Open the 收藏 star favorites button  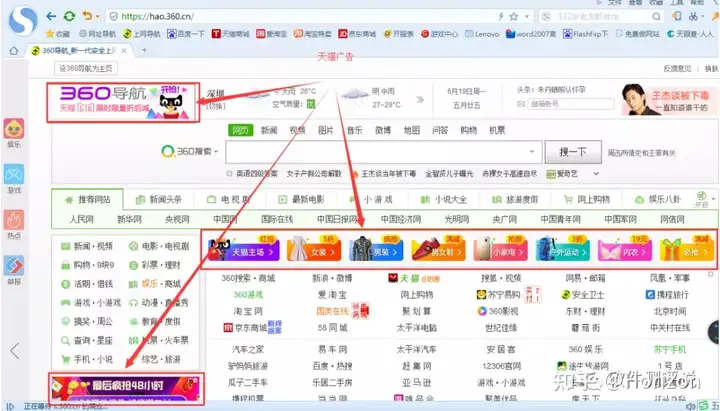[x=57, y=34]
